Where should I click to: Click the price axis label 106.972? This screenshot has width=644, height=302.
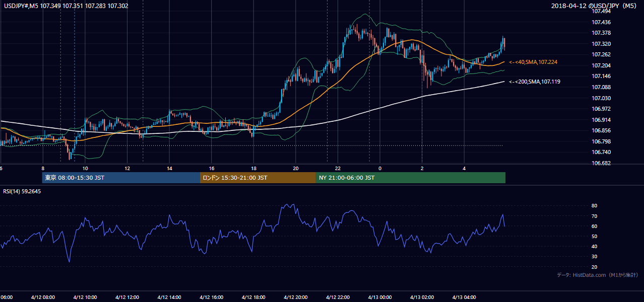tap(601, 109)
